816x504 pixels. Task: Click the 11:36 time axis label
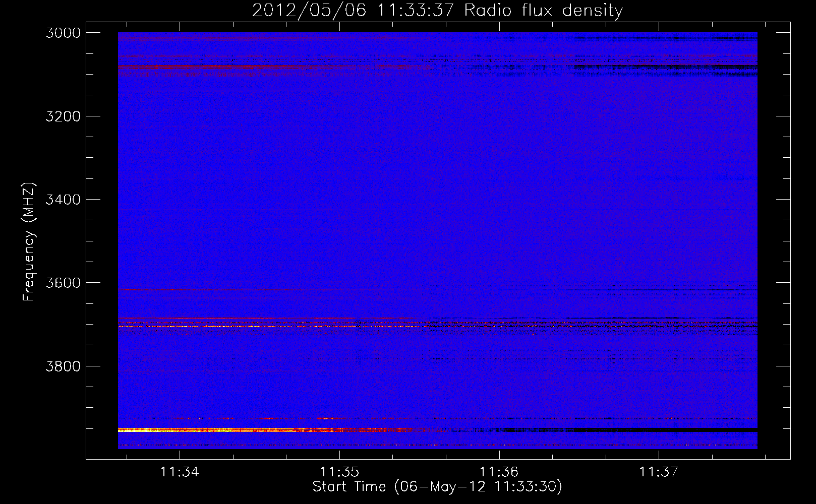[x=499, y=472]
